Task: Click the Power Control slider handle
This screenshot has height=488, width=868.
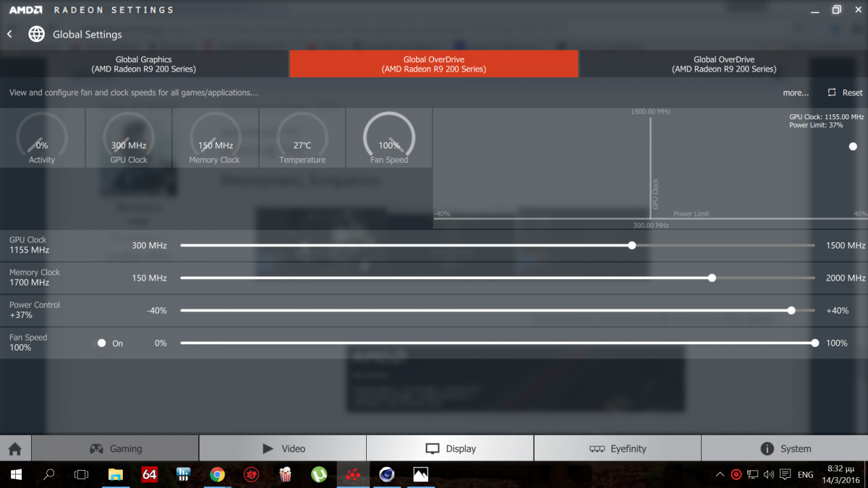Action: 791,310
